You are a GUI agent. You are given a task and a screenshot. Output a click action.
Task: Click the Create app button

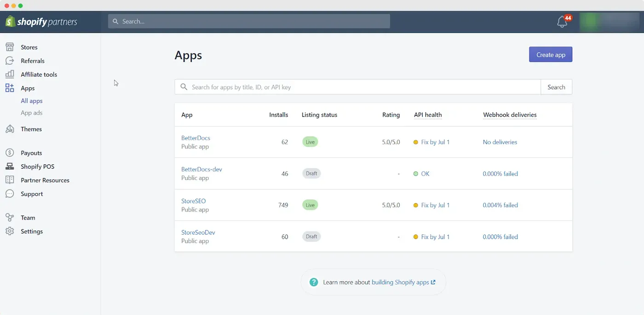coord(551,54)
